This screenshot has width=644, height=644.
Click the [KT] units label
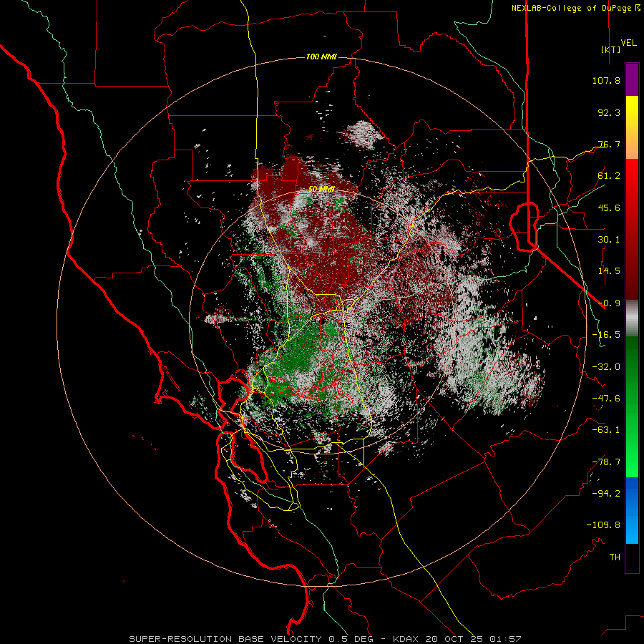611,49
